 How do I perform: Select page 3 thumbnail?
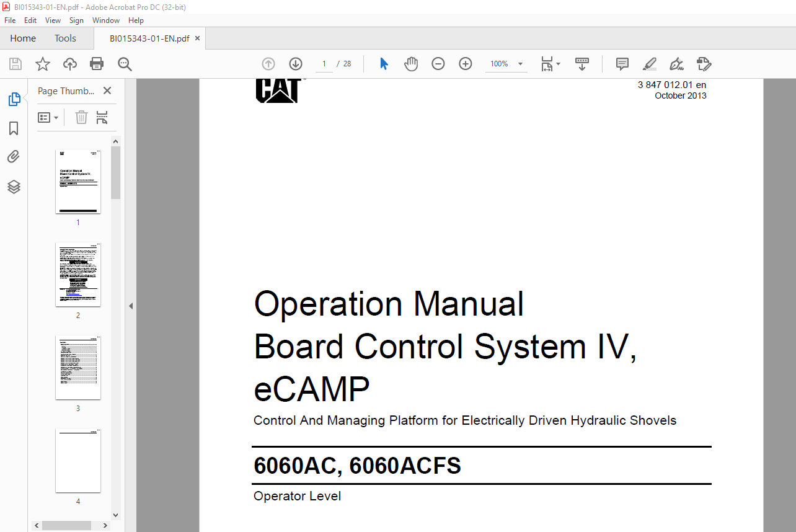coord(78,367)
